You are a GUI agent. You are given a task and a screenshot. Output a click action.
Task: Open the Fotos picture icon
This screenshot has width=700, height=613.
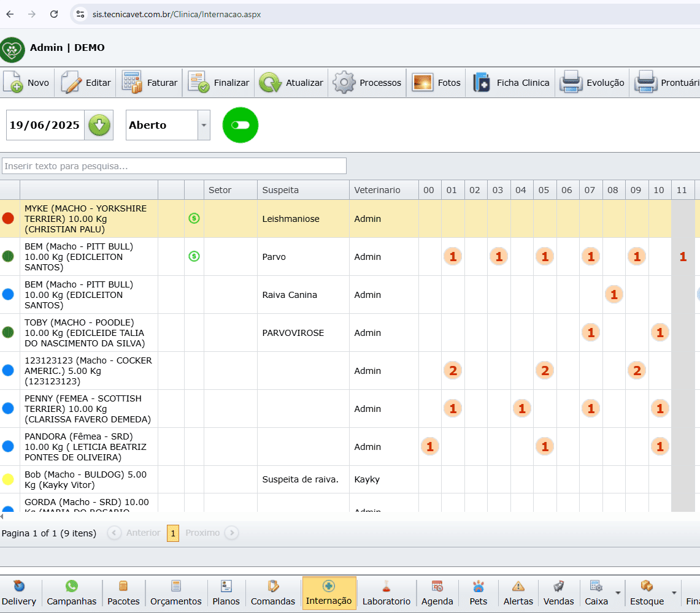pos(423,83)
